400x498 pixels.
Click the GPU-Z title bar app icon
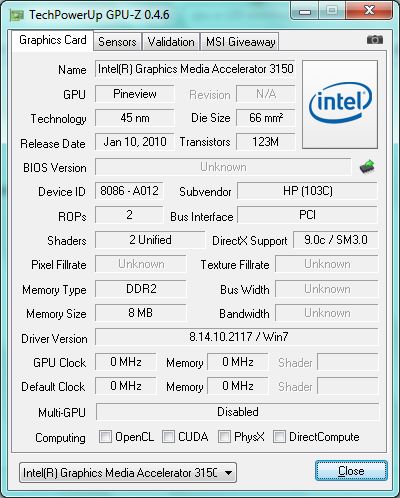(17, 15)
